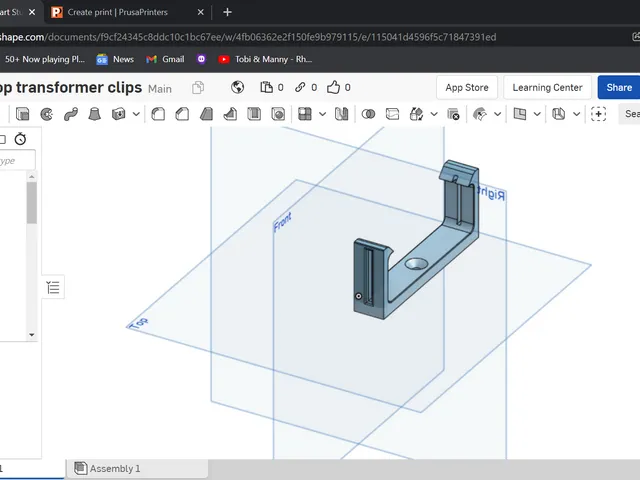The width and height of the screenshot is (640, 480).
Task: Select the Rib tool
Action: coord(230,114)
